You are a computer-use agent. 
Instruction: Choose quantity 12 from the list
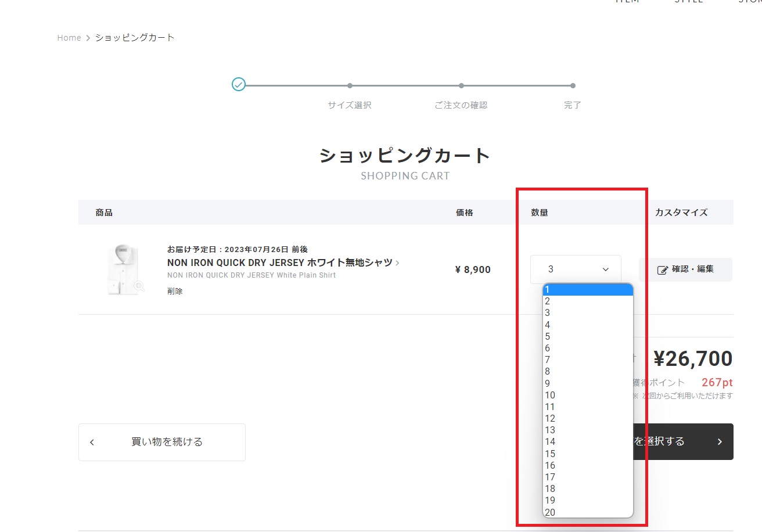(588, 418)
